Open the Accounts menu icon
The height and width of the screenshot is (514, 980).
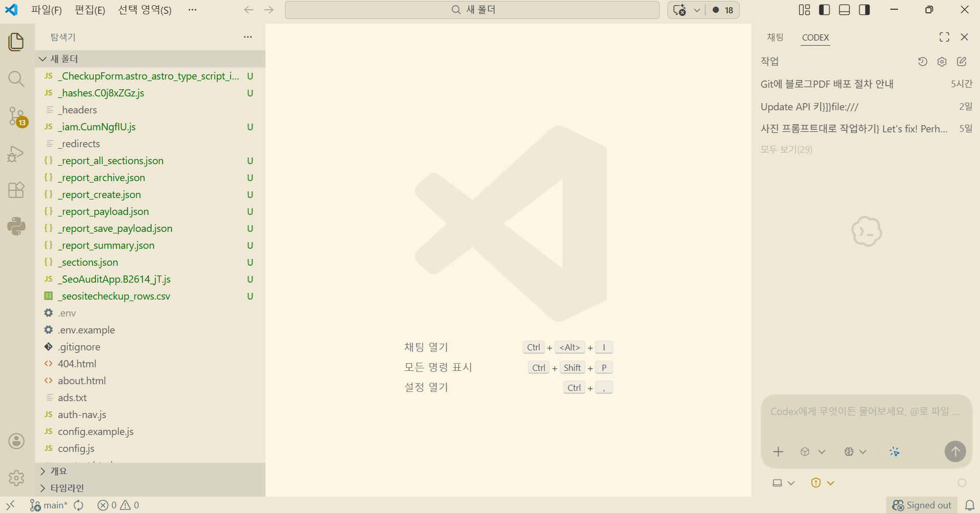click(x=16, y=441)
